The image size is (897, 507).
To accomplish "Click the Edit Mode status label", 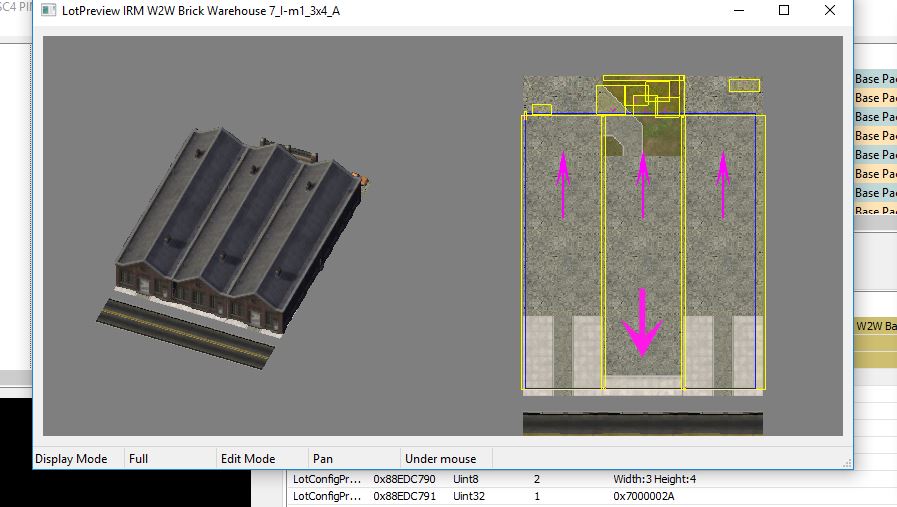I will pyautogui.click(x=248, y=459).
